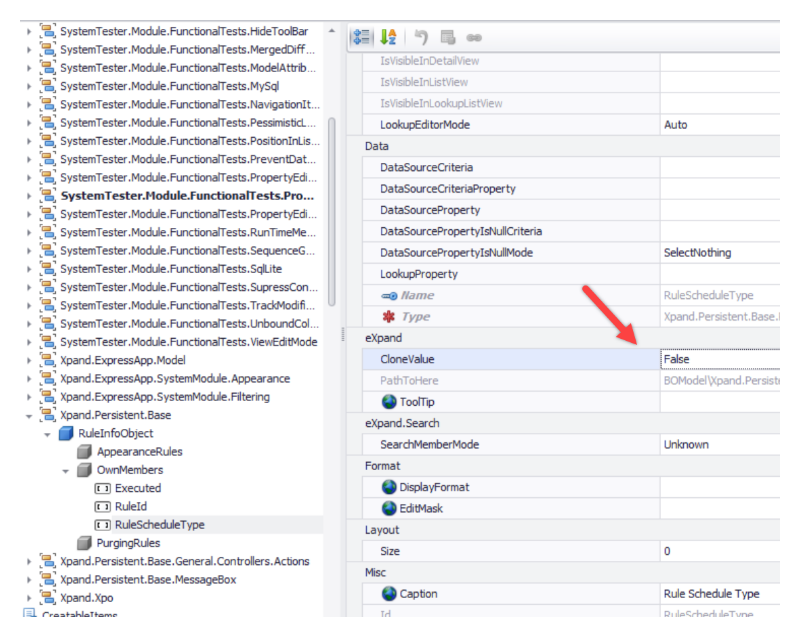Click the module icon of Xpand.Persistent.Base.MessageBox
This screenshot has height=637, width=800.
(x=48, y=579)
